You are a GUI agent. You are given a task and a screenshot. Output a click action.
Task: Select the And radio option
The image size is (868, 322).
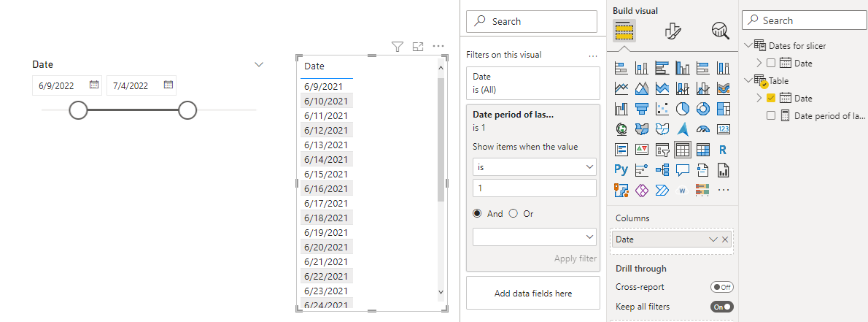(477, 213)
